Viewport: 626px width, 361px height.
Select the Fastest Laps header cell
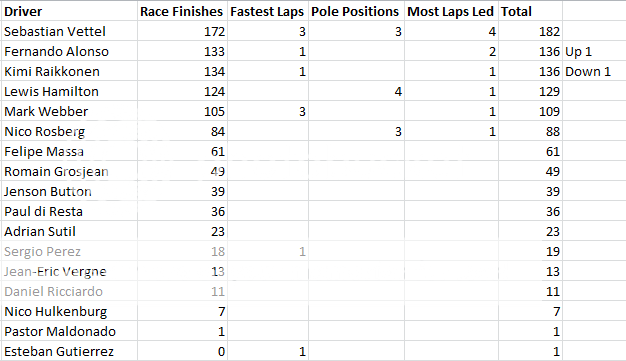point(268,11)
